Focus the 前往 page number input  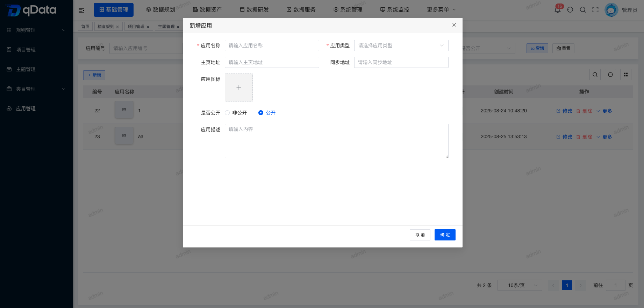point(616,285)
